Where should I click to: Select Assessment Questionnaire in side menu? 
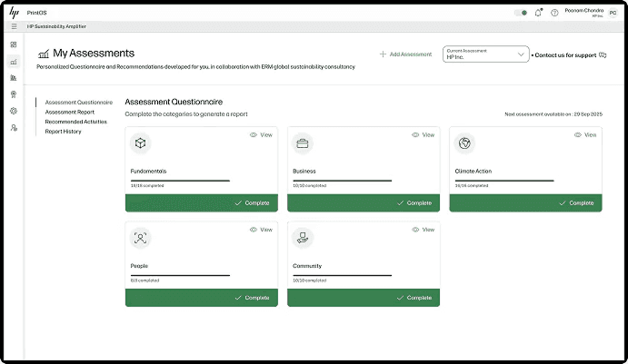79,103
